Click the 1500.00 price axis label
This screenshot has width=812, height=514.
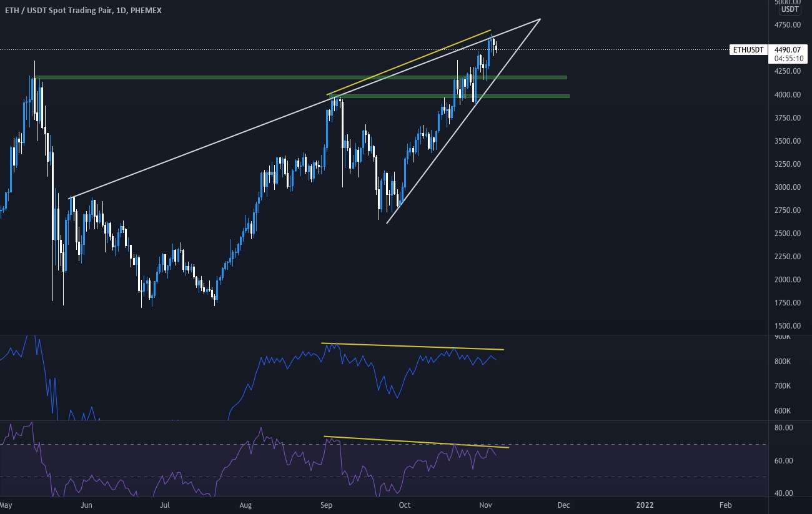tap(787, 326)
